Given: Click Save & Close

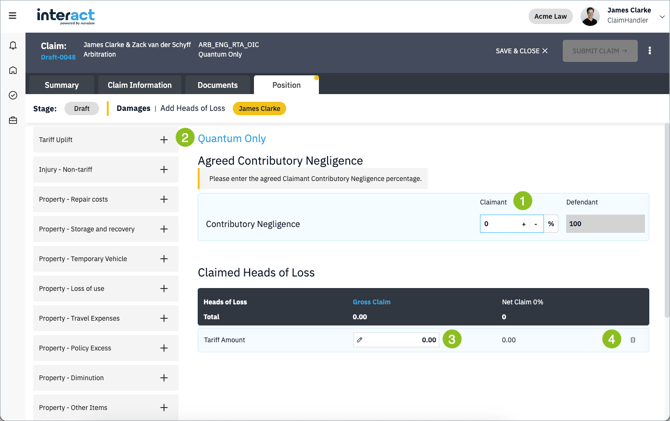Looking at the screenshot, I should click(x=521, y=51).
